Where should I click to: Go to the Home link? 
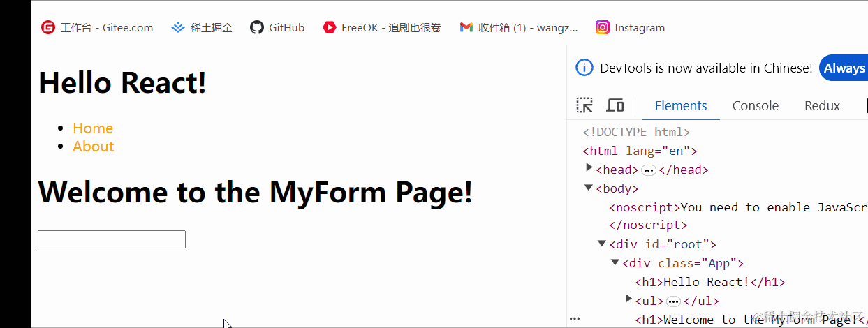click(93, 128)
